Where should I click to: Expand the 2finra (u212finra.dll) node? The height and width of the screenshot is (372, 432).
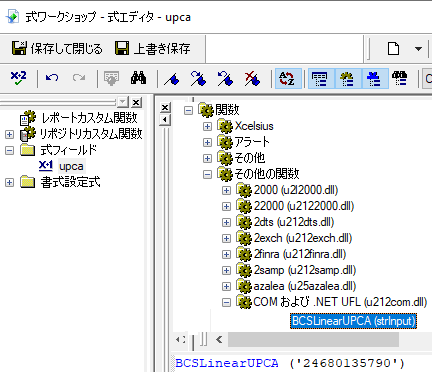tap(226, 254)
